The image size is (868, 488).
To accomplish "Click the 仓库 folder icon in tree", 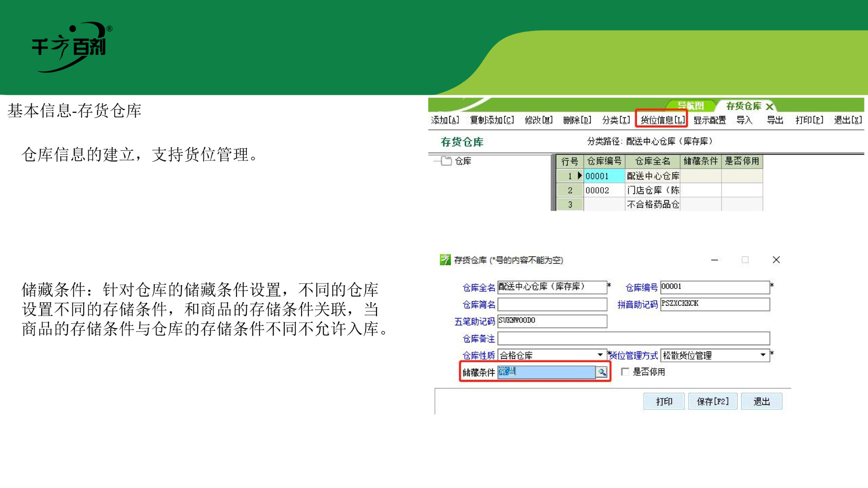I will [446, 161].
